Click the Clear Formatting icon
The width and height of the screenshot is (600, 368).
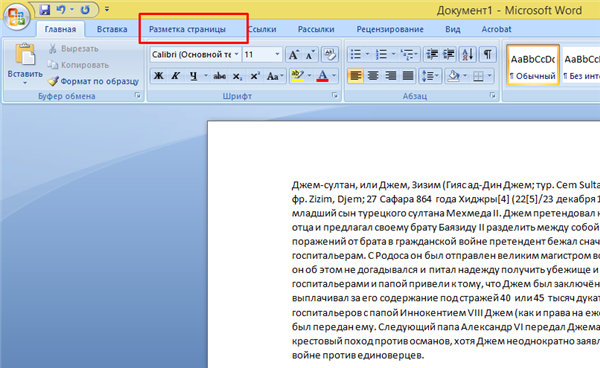[329, 55]
